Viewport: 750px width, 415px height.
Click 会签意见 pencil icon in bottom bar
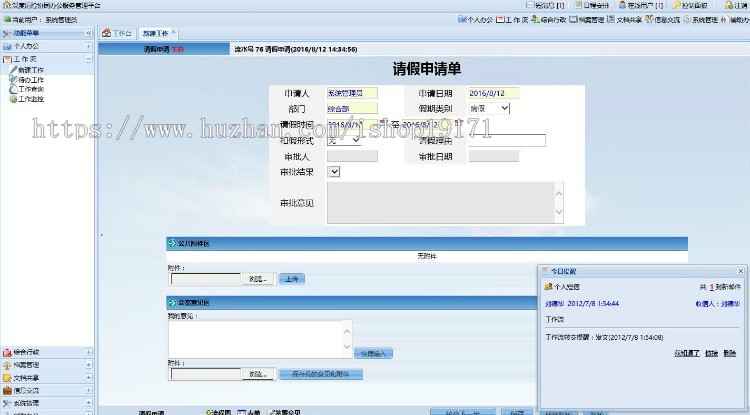272,412
